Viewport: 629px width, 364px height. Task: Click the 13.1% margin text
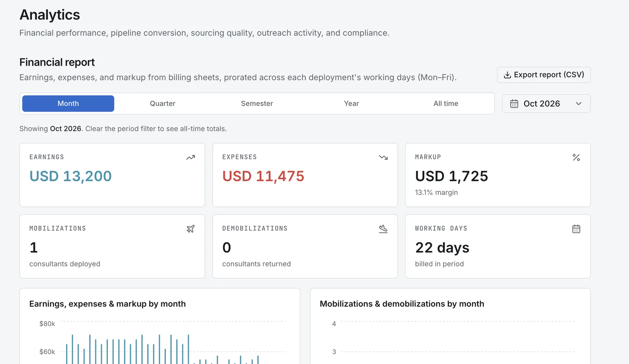pos(436,193)
